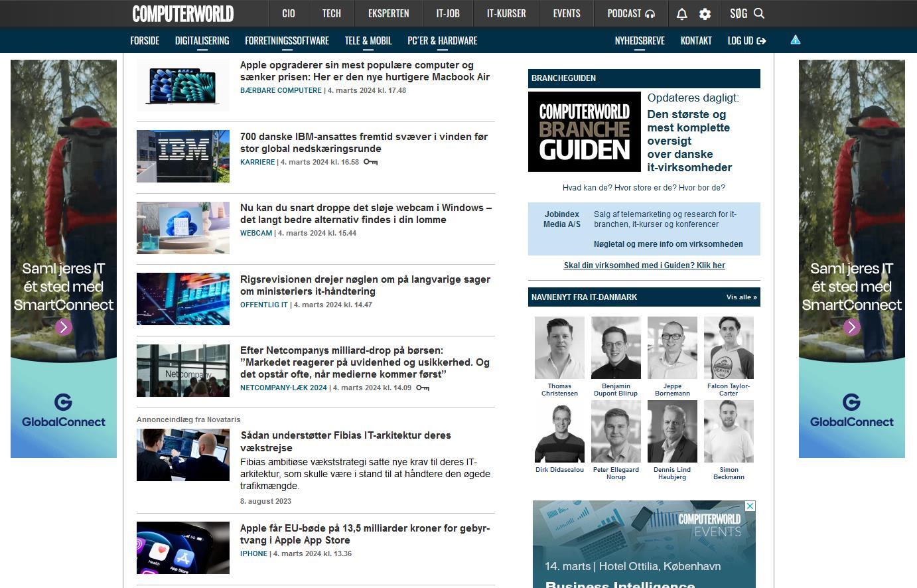Screen dimensions: 917x588
Task: Expand the DIGITALISERING dropdown menu
Action: pos(202,40)
